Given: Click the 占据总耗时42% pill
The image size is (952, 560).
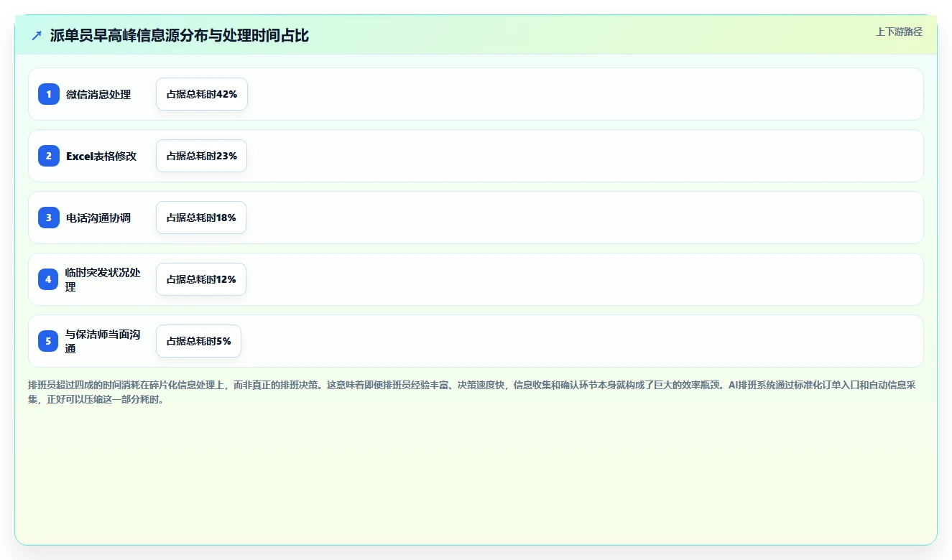Looking at the screenshot, I should click(202, 94).
